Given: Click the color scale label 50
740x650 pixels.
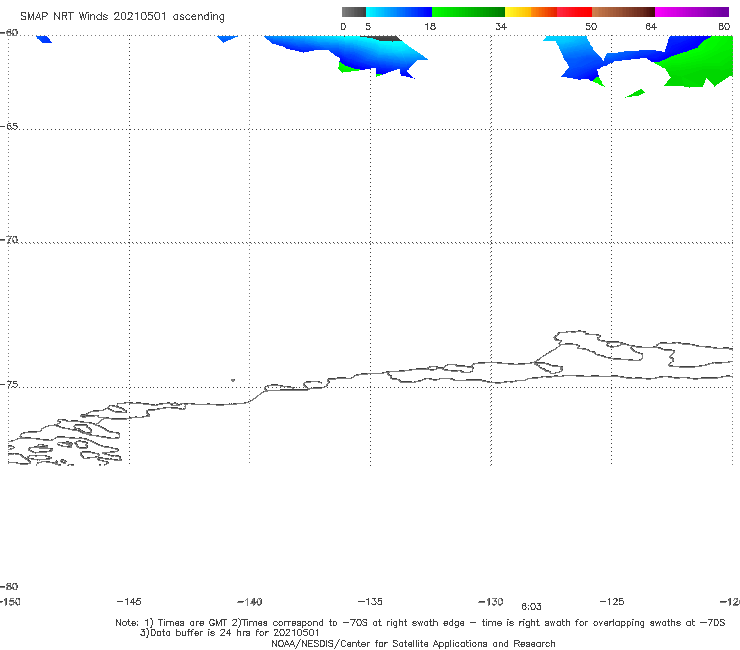Looking at the screenshot, I should click(x=591, y=27).
